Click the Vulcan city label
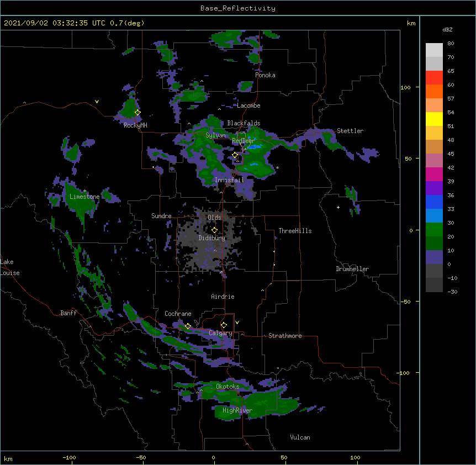This screenshot has height=465, width=476. pyautogui.click(x=300, y=437)
